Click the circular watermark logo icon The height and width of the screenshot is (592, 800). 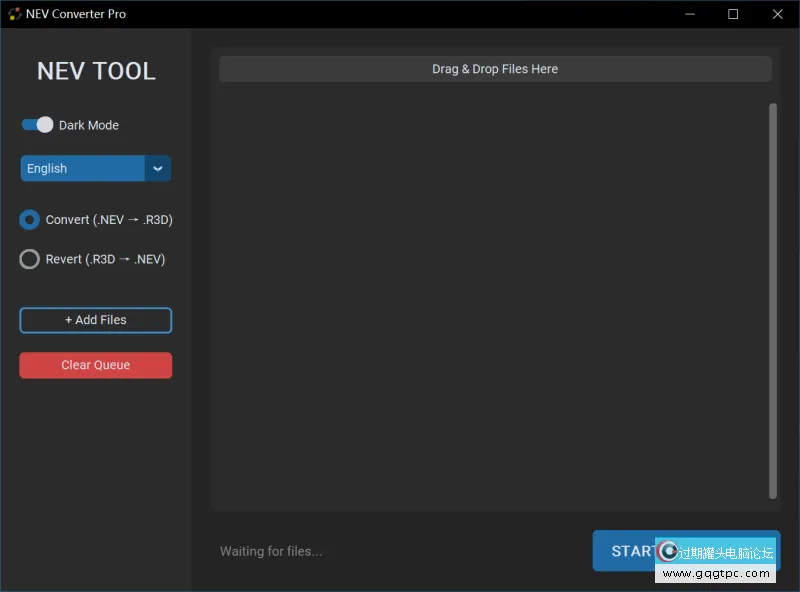pyautogui.click(x=668, y=551)
